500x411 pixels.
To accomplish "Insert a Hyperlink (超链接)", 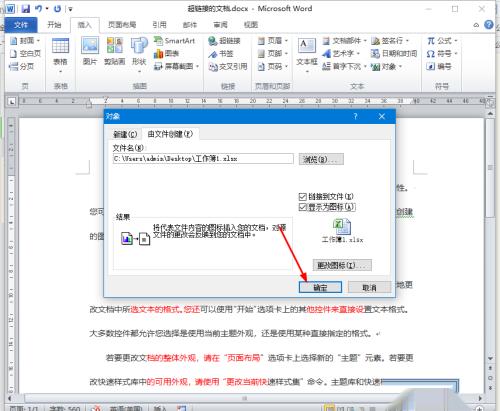I will tap(225, 41).
